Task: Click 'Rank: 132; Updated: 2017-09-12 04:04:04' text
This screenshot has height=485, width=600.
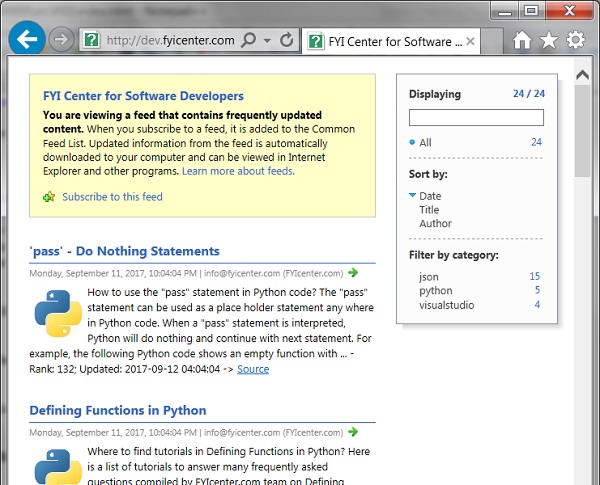Action: [x=124, y=369]
